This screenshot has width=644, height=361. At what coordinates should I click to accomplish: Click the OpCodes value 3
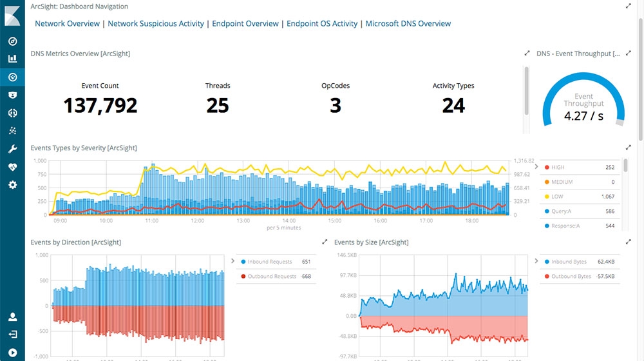click(336, 105)
